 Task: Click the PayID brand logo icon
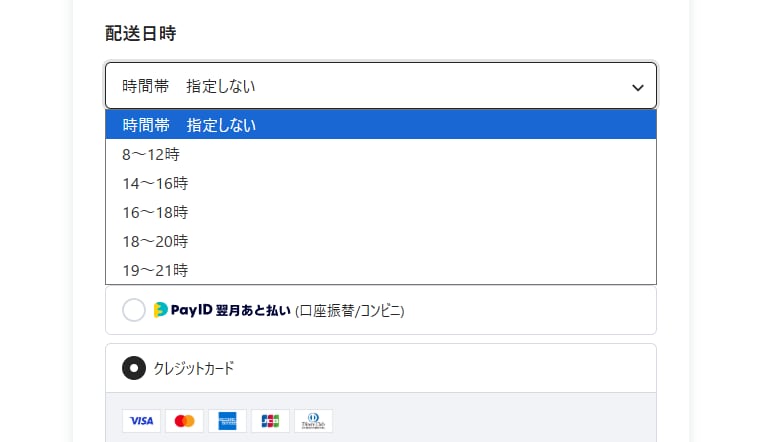click(x=160, y=310)
